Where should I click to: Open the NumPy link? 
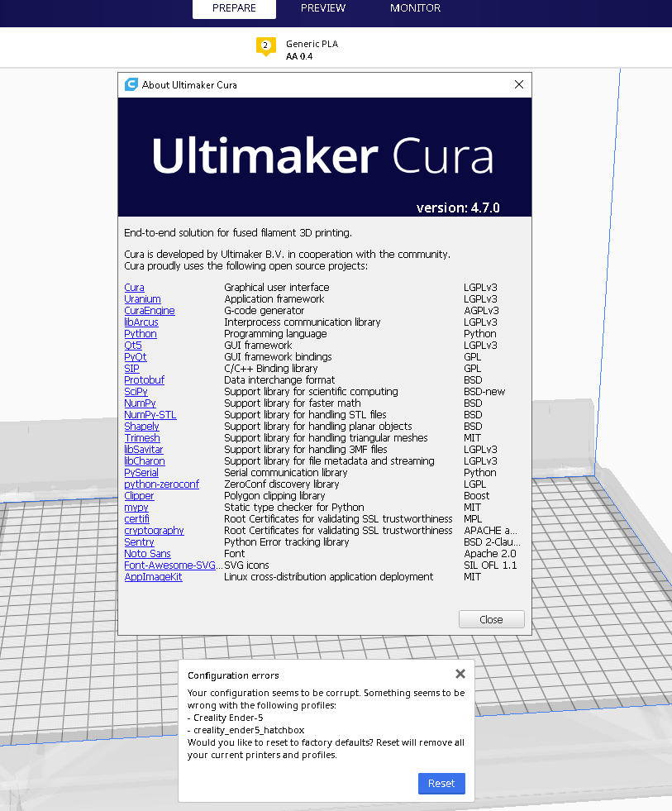pyautogui.click(x=140, y=403)
